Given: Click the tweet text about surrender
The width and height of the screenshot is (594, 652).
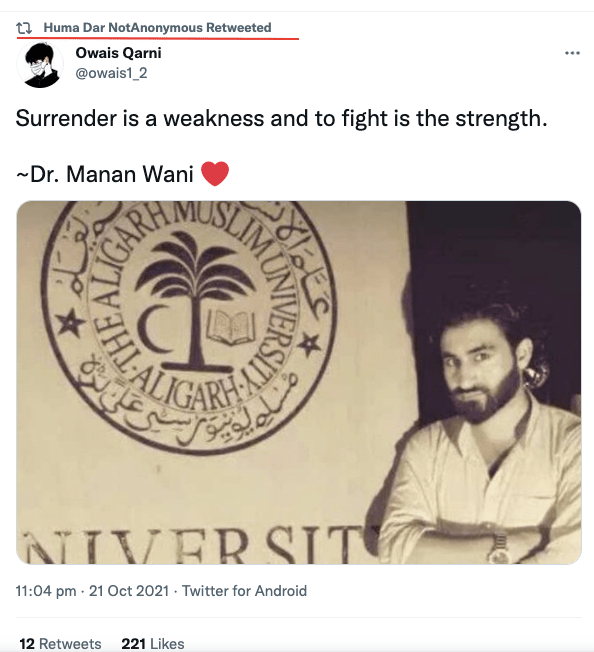Looking at the screenshot, I should 281,119.
